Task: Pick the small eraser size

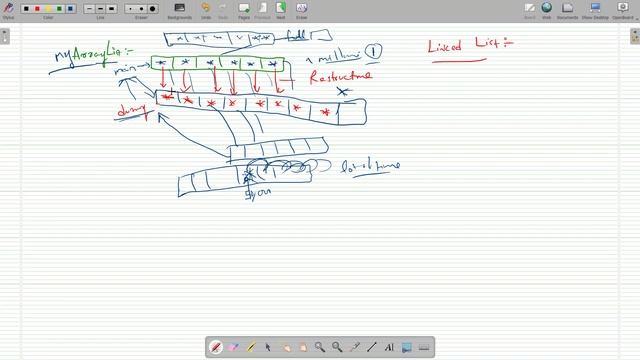Action: 131,9
